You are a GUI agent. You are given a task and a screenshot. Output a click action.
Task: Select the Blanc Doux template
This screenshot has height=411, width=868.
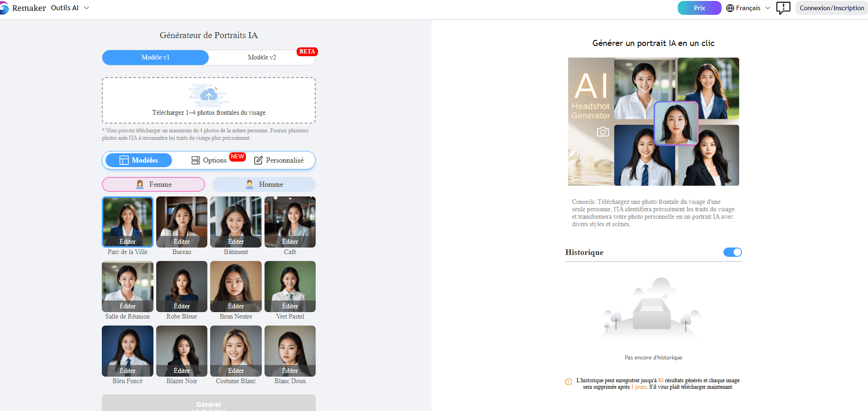290,351
